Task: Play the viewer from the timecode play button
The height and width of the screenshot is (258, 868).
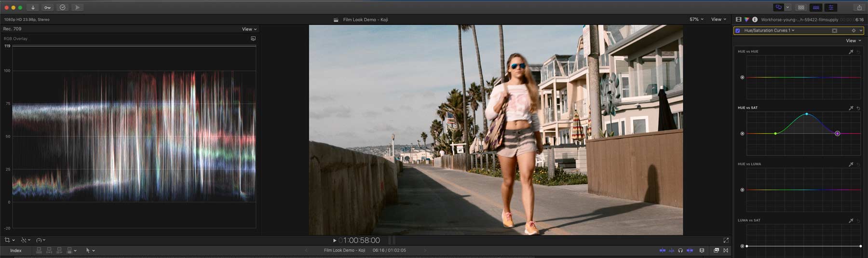Action: click(x=335, y=240)
